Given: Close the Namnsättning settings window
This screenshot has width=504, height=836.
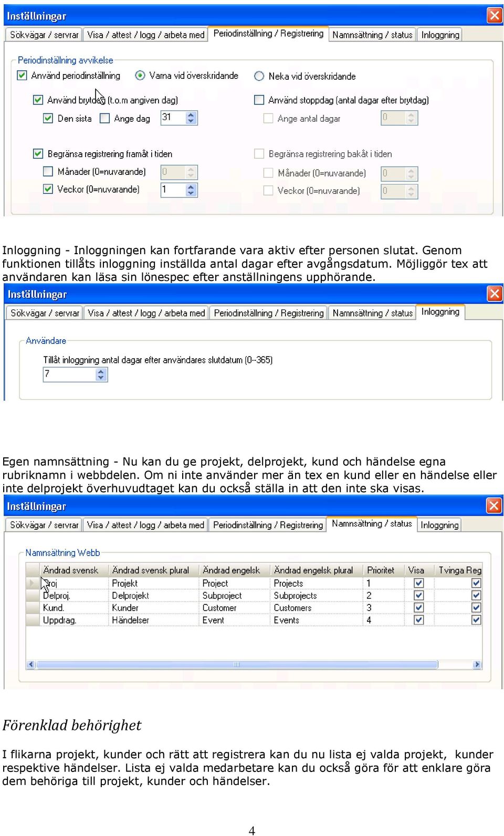Looking at the screenshot, I should (494, 506).
